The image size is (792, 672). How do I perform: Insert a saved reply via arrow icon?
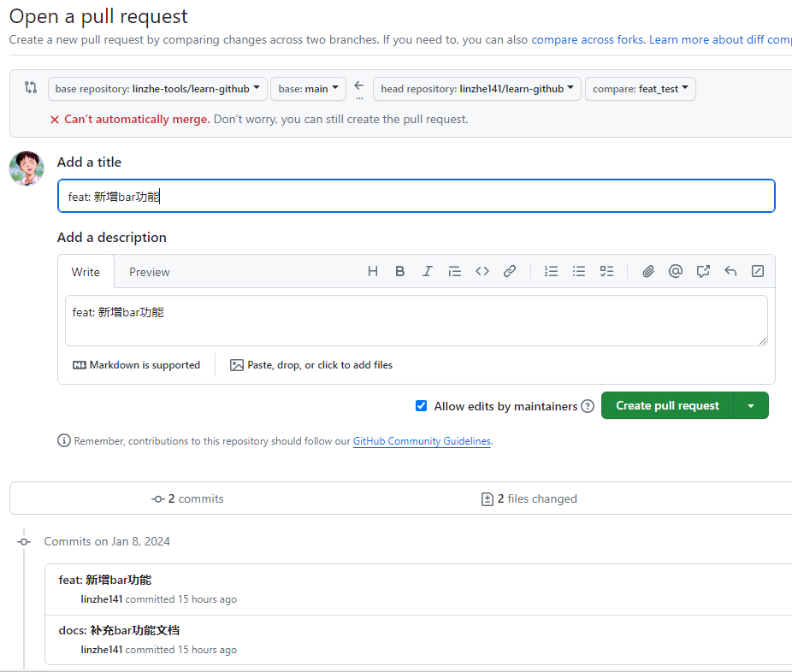[x=730, y=272]
